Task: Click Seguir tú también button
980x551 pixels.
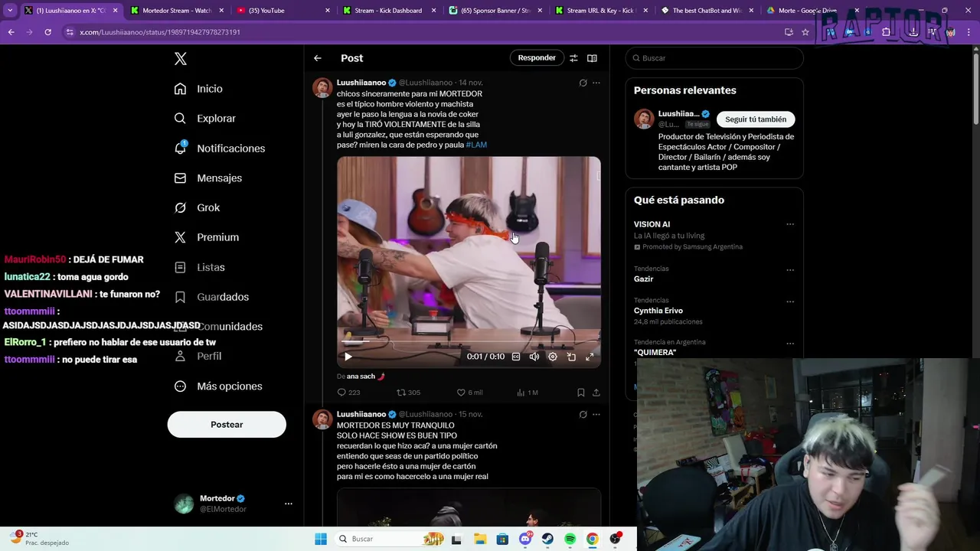Action: tap(756, 119)
